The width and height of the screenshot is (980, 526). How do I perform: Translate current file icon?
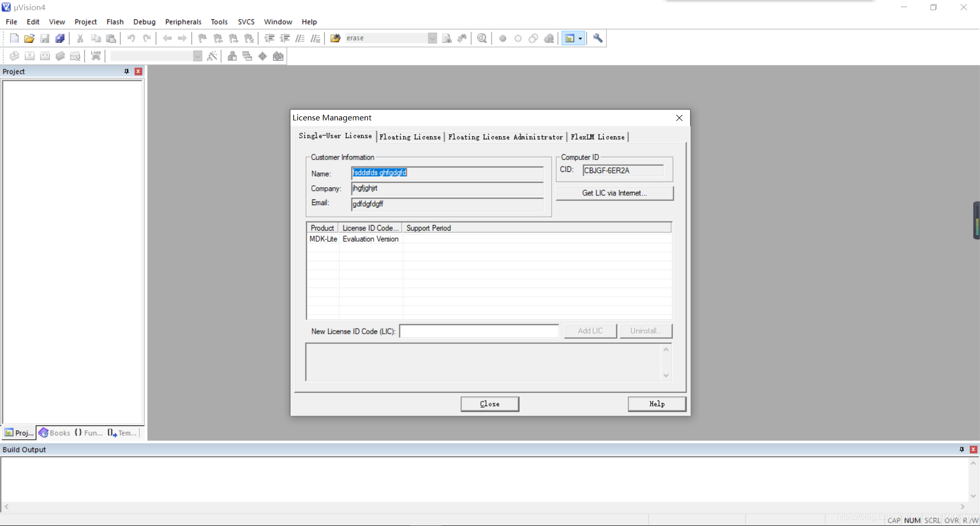14,56
